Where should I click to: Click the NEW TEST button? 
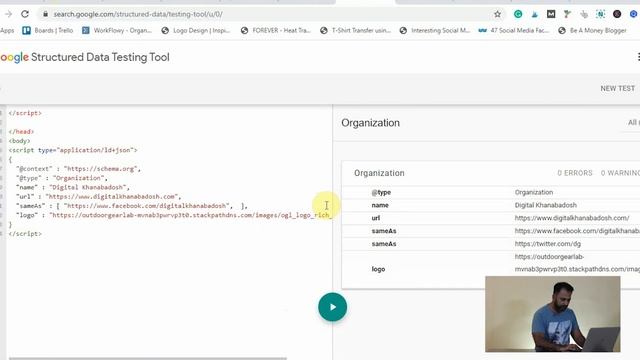point(618,89)
